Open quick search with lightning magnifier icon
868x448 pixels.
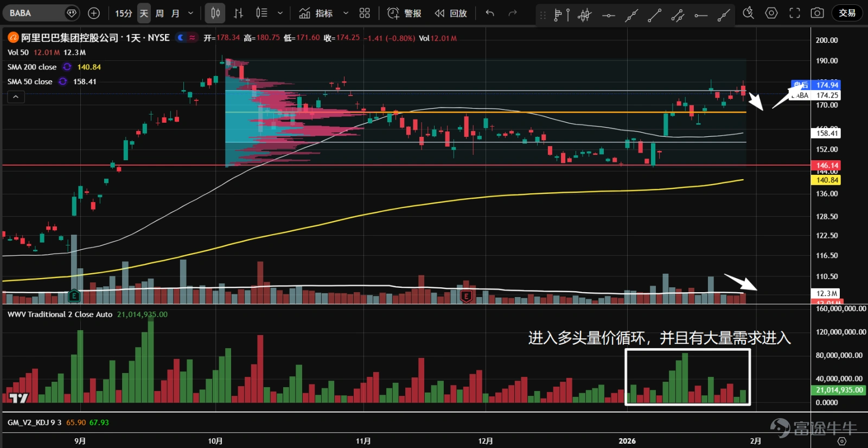click(x=749, y=13)
